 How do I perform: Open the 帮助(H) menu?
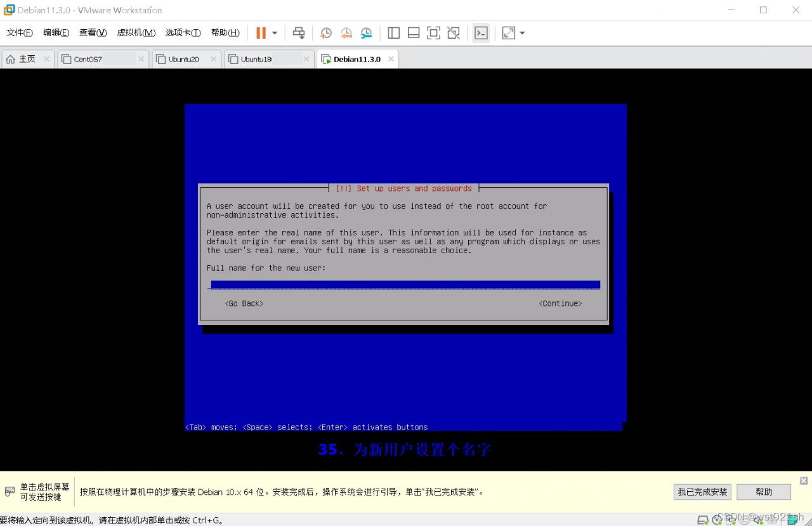[x=225, y=33]
